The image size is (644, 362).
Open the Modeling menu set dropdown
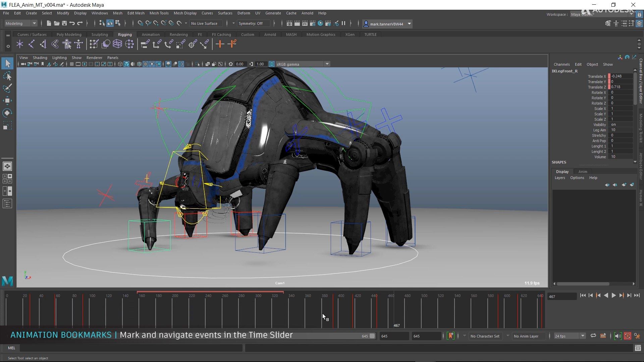click(x=20, y=23)
